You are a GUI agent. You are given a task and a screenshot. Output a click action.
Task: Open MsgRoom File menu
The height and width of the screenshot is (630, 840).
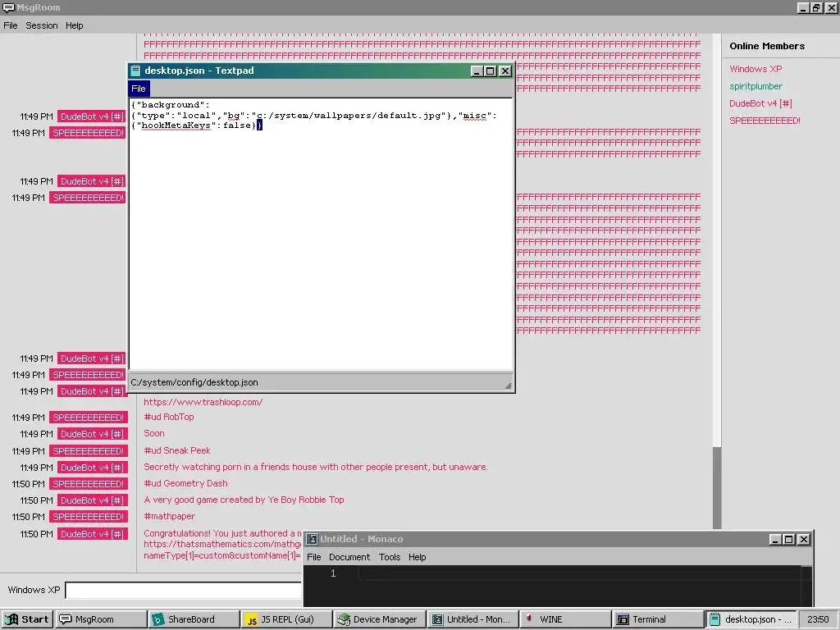tap(10, 25)
